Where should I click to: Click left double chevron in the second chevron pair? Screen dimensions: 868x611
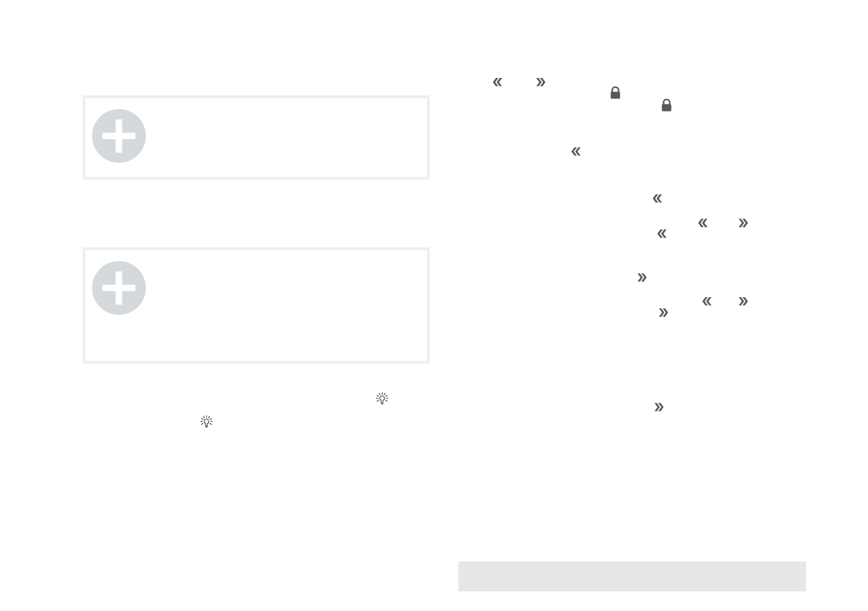[x=703, y=223]
